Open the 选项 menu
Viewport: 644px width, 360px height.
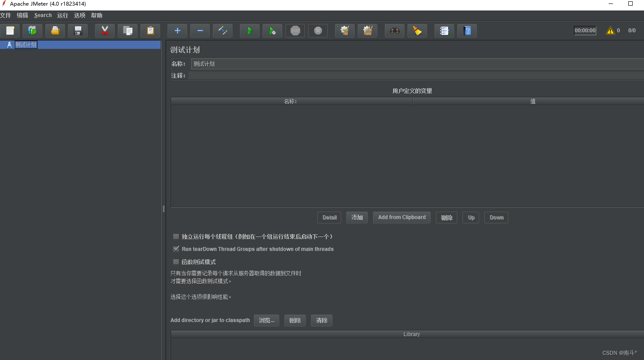(x=79, y=15)
